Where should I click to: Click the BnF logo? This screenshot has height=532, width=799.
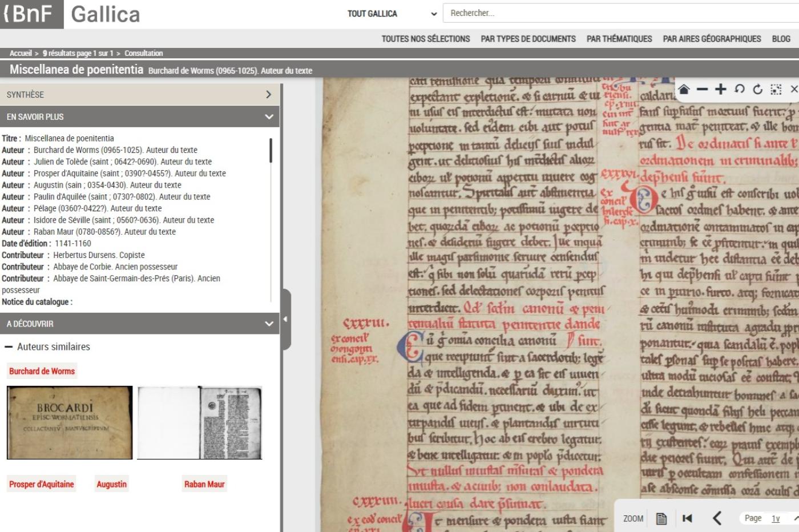(31, 14)
